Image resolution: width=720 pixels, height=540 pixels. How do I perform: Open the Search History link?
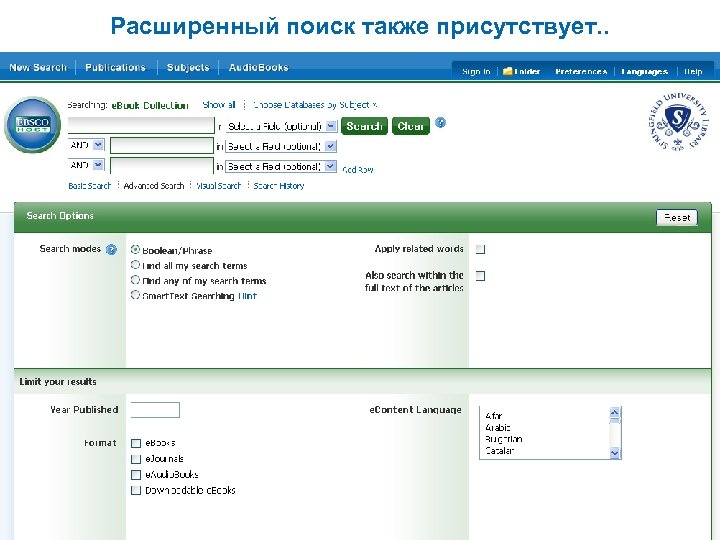point(279,186)
